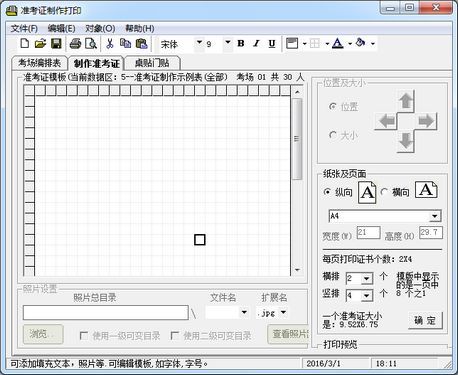The image size is (458, 375).
Task: Click the 浏览 browse button
Action: point(43,334)
